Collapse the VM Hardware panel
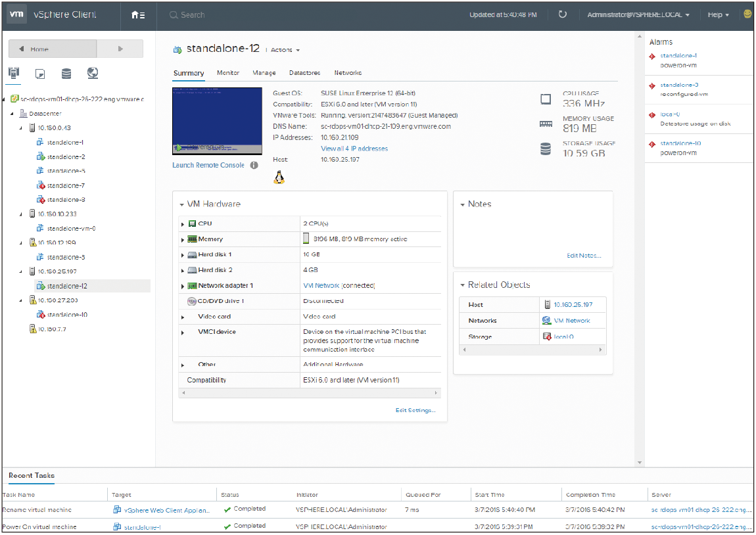The width and height of the screenshot is (756, 535). tap(181, 204)
